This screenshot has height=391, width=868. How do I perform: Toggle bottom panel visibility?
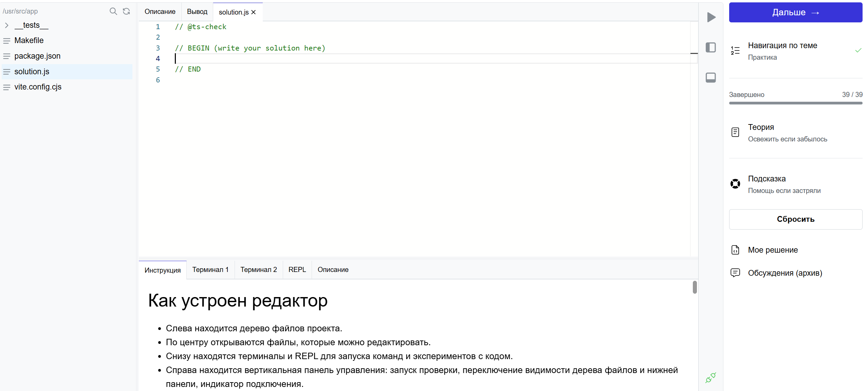tap(710, 78)
